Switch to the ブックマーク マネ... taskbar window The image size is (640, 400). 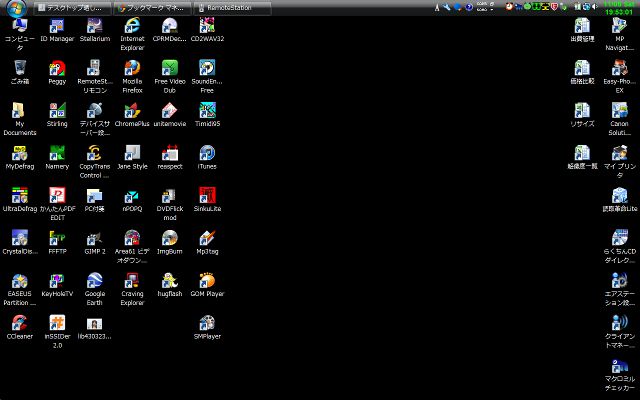tap(153, 8)
